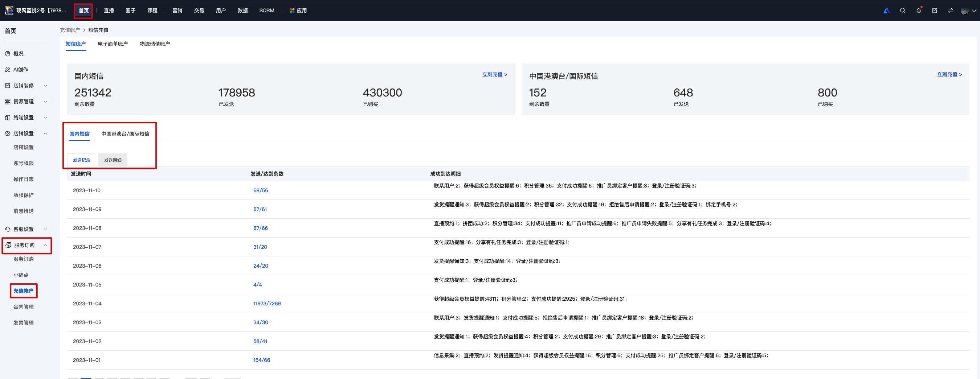Screen dimensions: 980x379
Task: Expand the 终端设置 chevron
Action: 46,118
